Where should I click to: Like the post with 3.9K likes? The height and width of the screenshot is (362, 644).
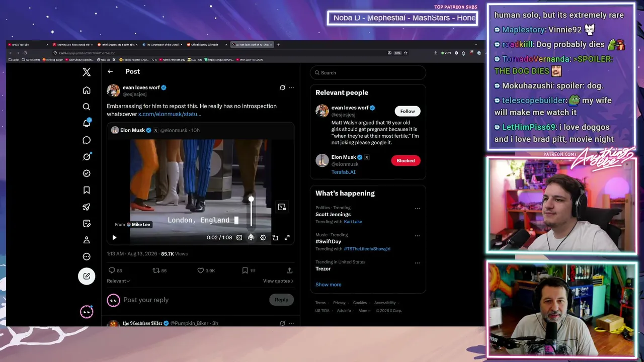[200, 270]
